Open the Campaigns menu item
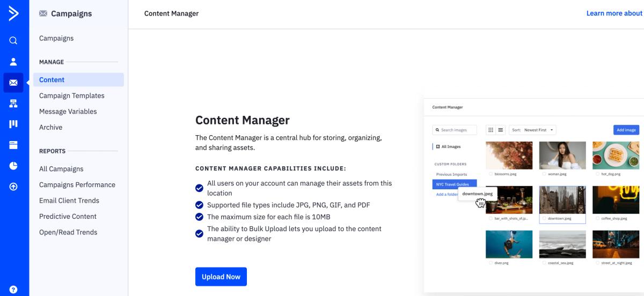Screen dimensions: 644x296 coord(56,38)
